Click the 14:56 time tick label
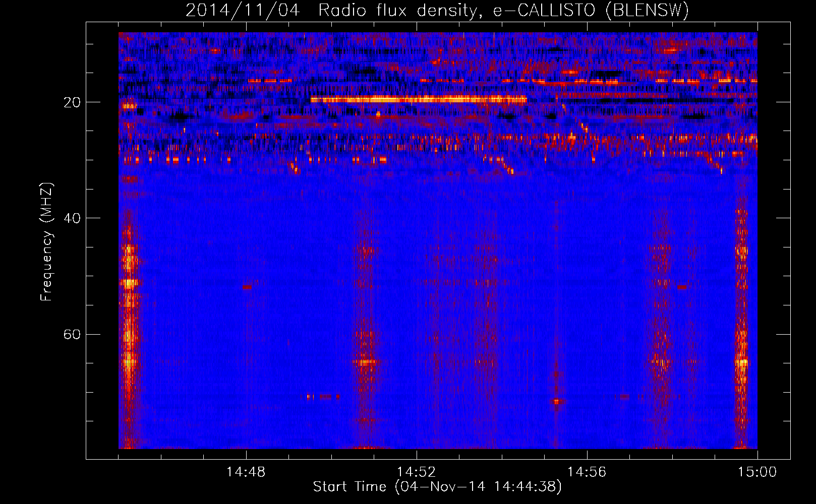 click(587, 472)
